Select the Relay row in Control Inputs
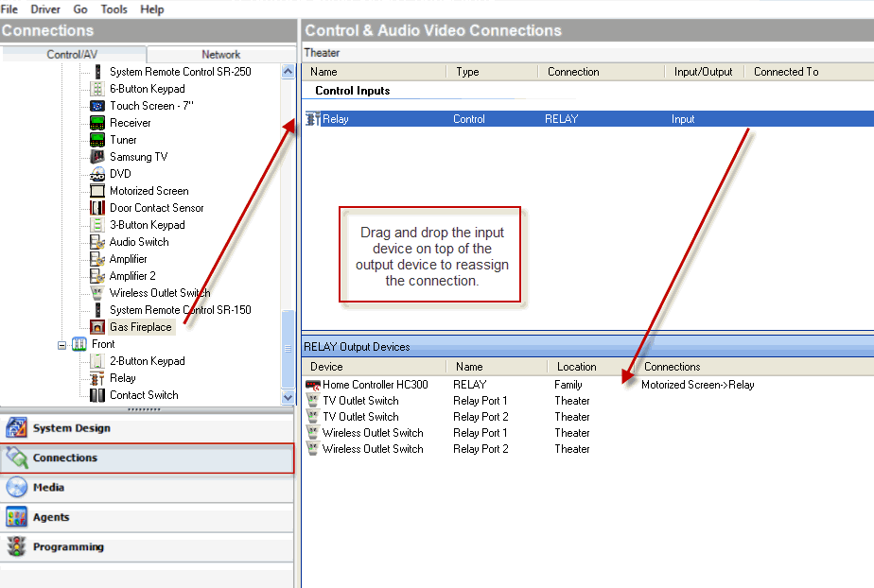The width and height of the screenshot is (874, 588). click(x=588, y=118)
